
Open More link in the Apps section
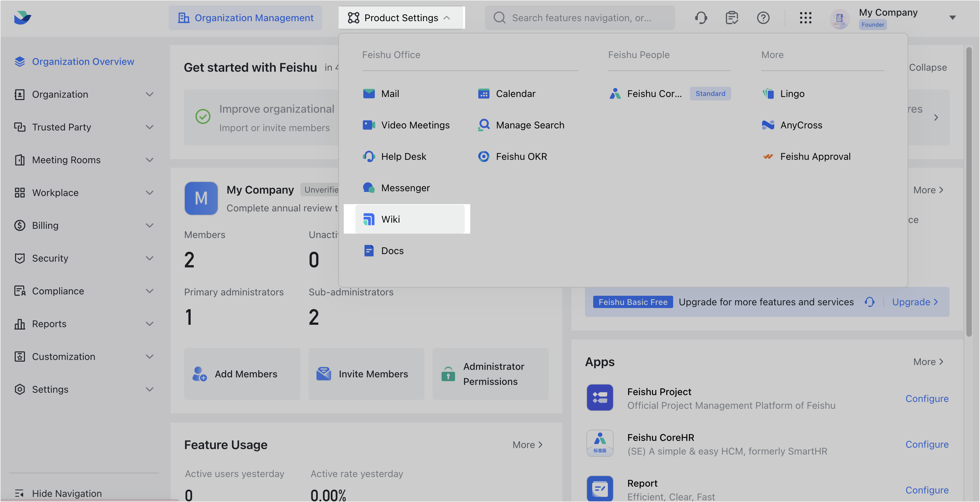pos(929,361)
